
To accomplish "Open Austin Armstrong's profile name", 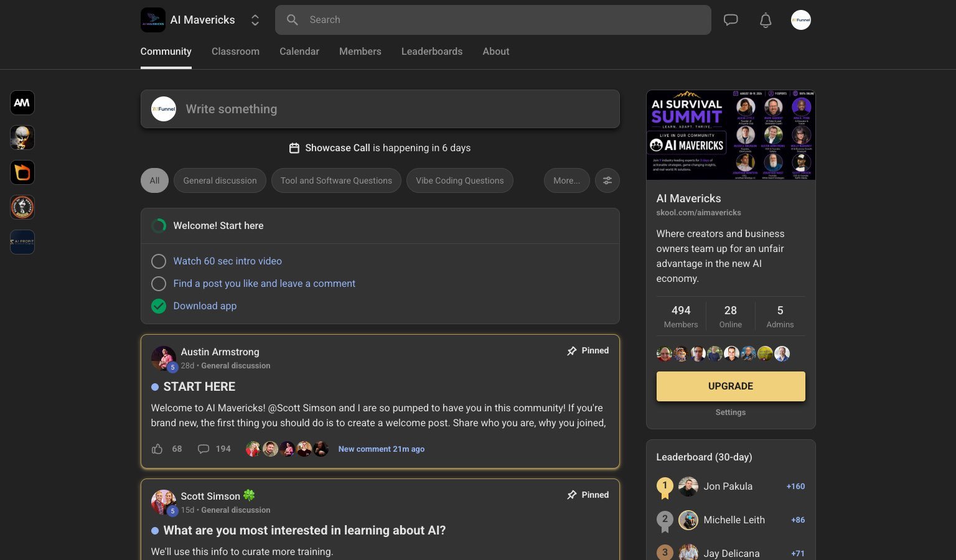I will tap(220, 352).
